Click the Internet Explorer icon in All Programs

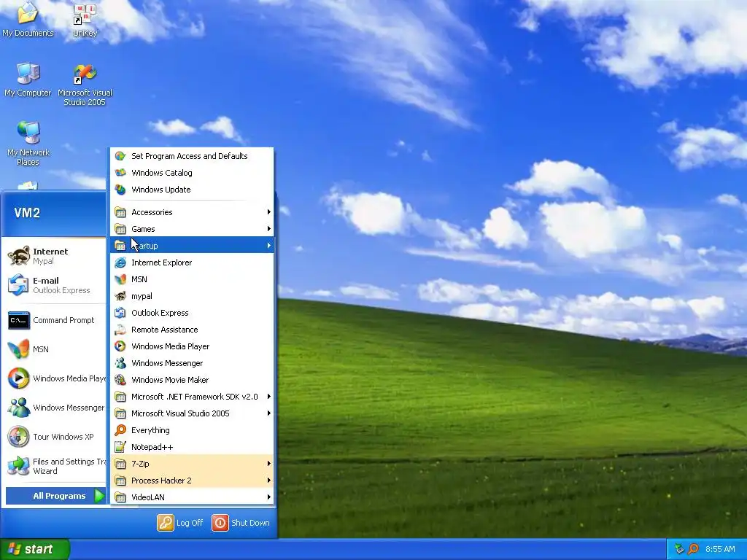coord(120,262)
